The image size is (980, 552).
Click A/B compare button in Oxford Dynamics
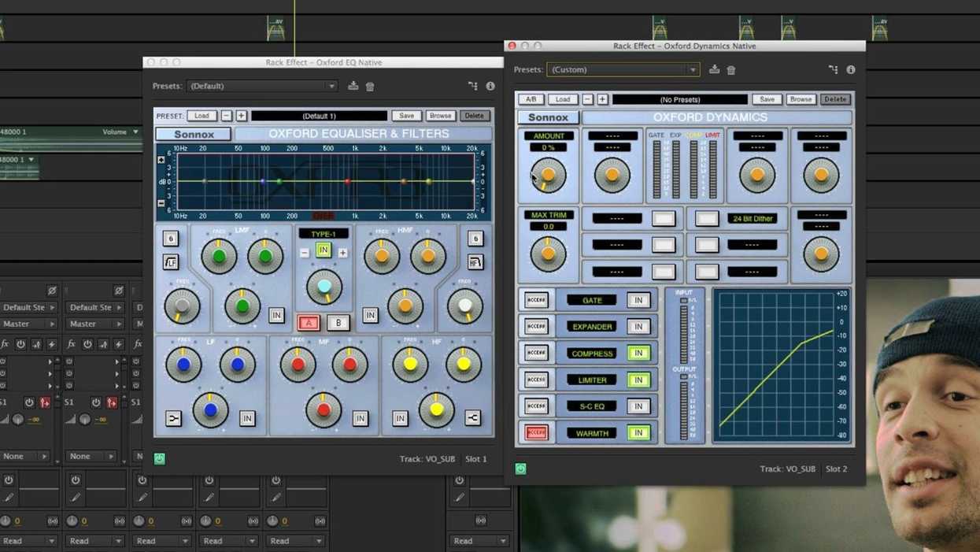point(531,99)
